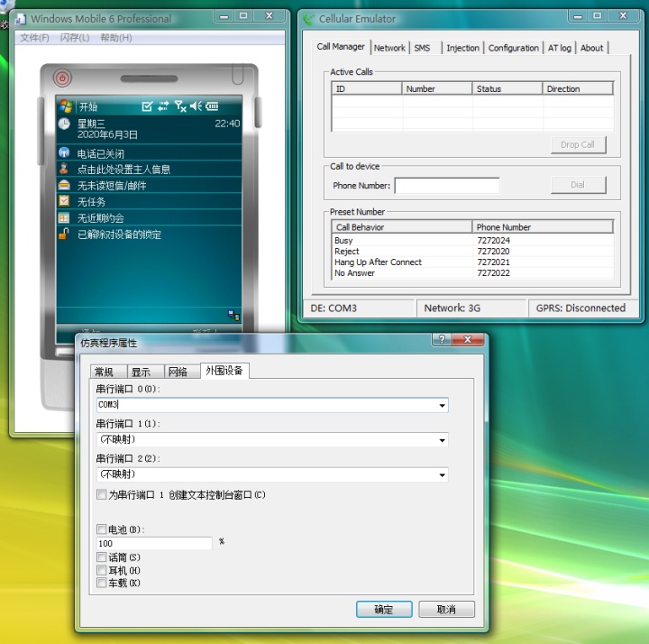Switch to the Injection tab
Screen dimensions: 649x644
462,48
